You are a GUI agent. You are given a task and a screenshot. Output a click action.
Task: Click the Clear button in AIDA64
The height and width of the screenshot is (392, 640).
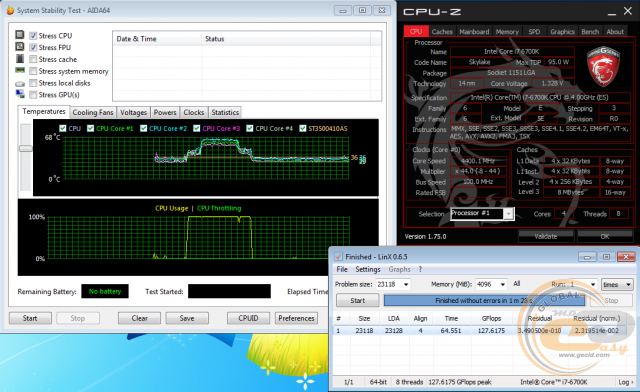click(139, 318)
